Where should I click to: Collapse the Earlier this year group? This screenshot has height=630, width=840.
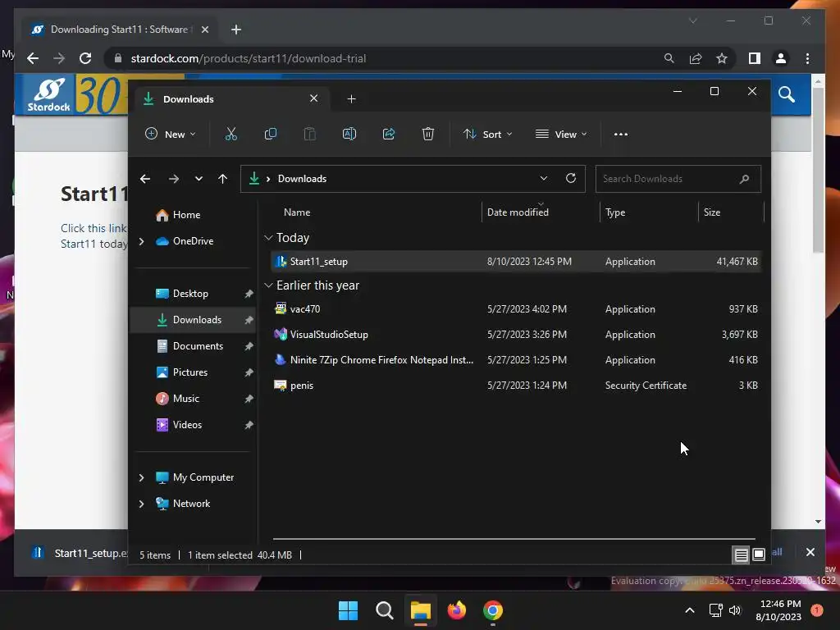[268, 285]
